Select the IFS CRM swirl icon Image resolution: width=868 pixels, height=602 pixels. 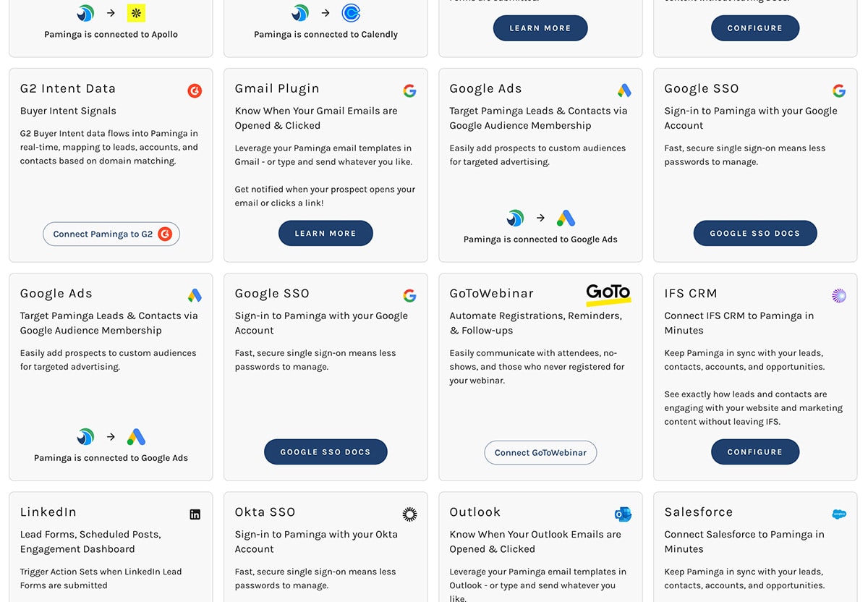pyautogui.click(x=838, y=295)
